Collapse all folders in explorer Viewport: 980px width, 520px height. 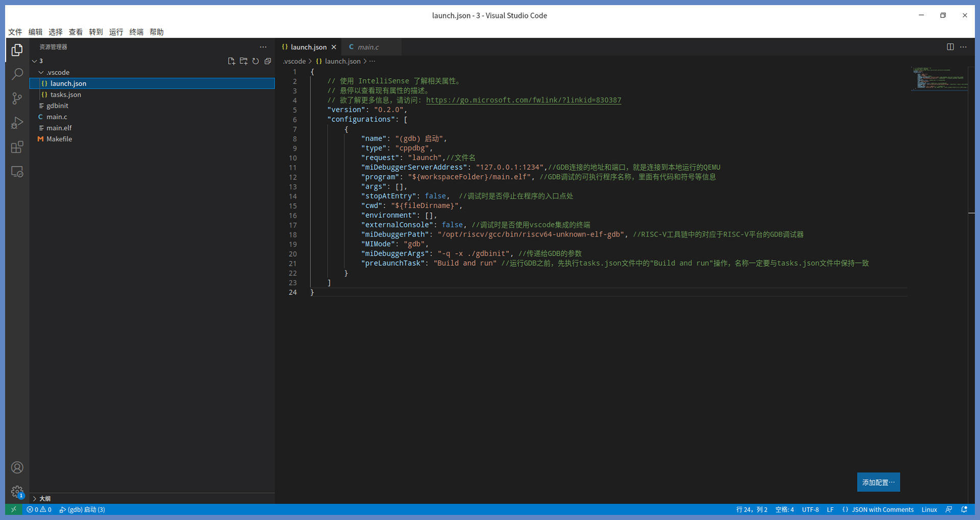267,61
